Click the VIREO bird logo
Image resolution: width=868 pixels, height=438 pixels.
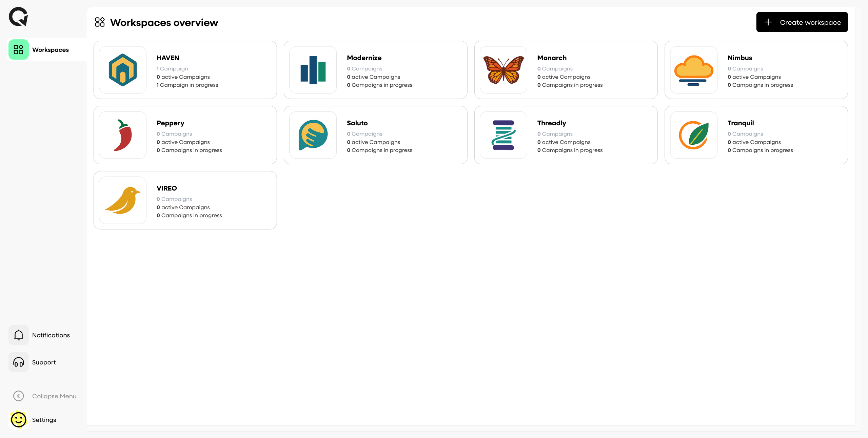[123, 200]
